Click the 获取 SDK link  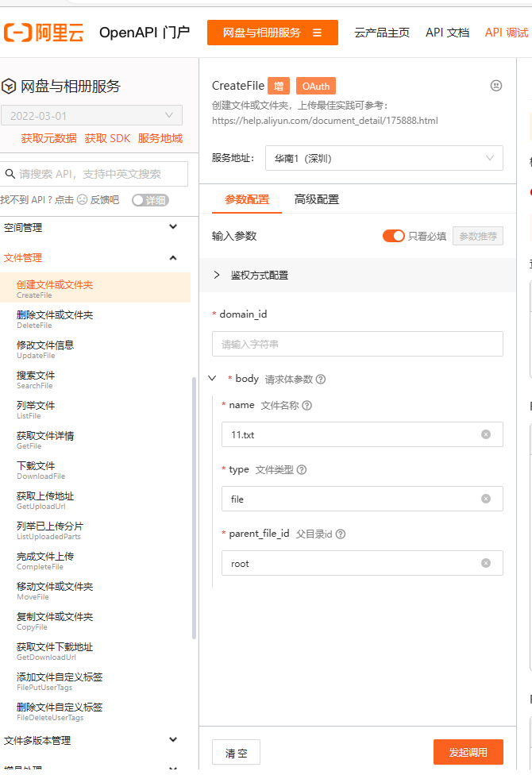pyautogui.click(x=107, y=138)
